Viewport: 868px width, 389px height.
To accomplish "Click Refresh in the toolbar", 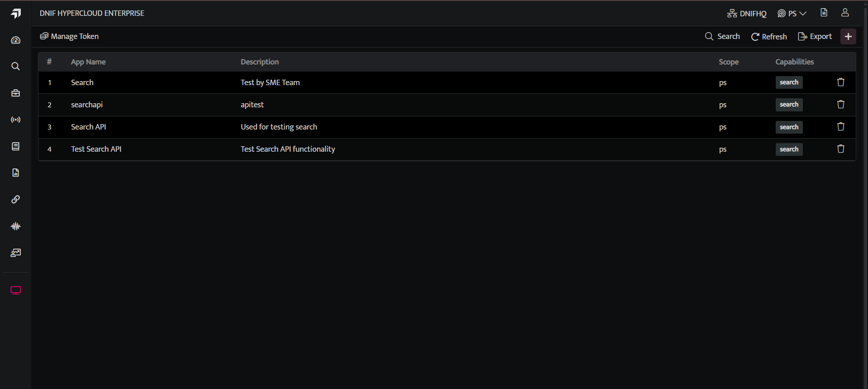I will [x=769, y=37].
